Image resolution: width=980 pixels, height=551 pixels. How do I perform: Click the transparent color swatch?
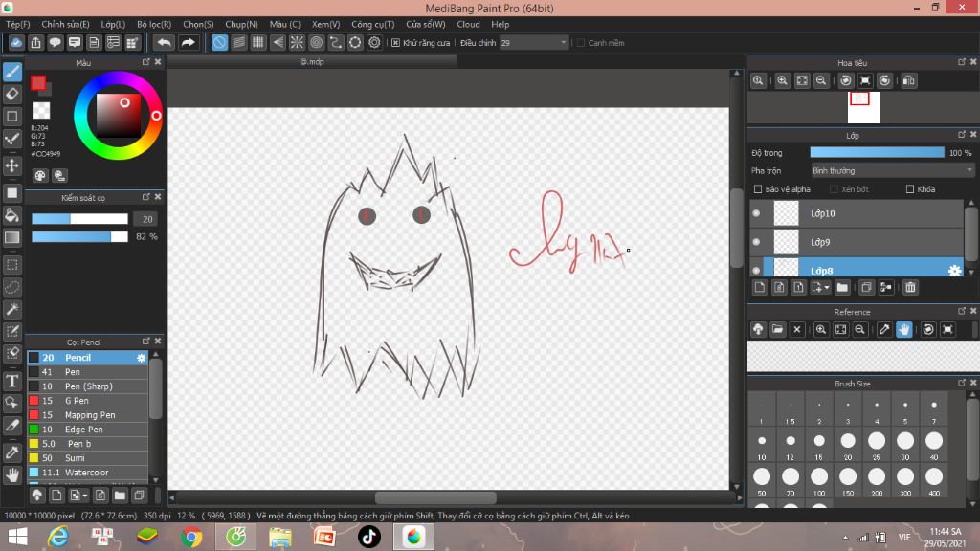[41, 110]
